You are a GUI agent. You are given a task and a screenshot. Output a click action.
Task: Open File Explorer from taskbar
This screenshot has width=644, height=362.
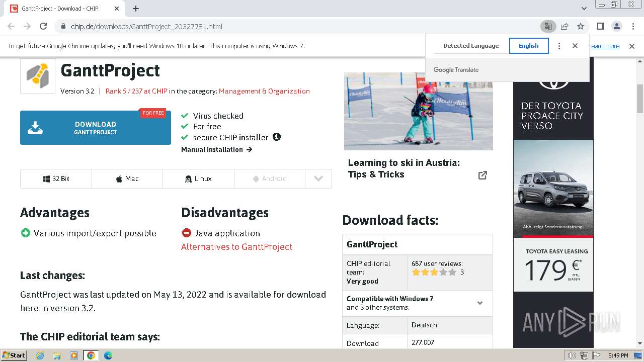click(57, 355)
